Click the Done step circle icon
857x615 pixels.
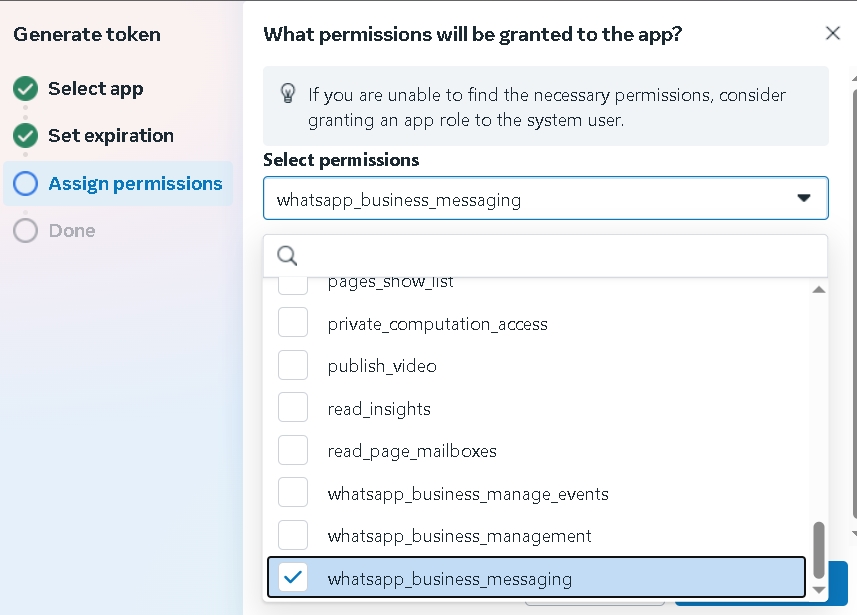(x=26, y=231)
